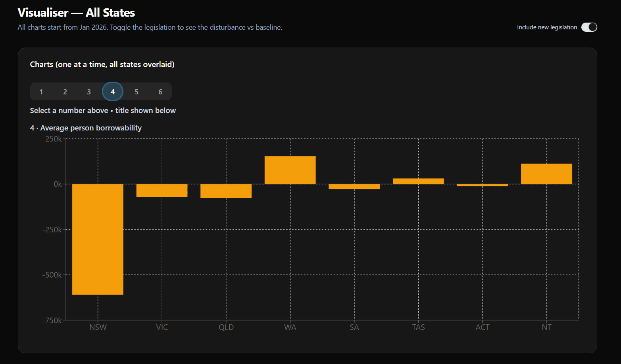Open chart 3 view
The height and width of the screenshot is (364, 621).
[89, 91]
